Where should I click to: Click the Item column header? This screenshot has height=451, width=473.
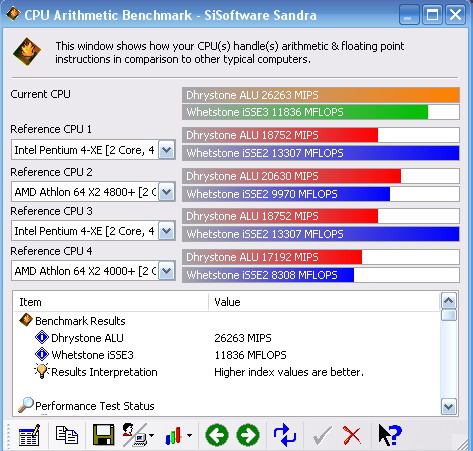click(x=111, y=302)
